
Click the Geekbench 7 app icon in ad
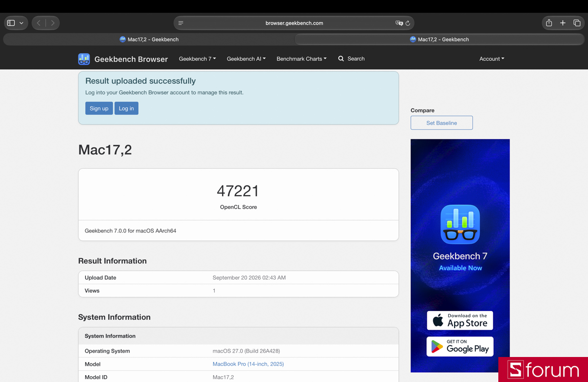coord(460,224)
